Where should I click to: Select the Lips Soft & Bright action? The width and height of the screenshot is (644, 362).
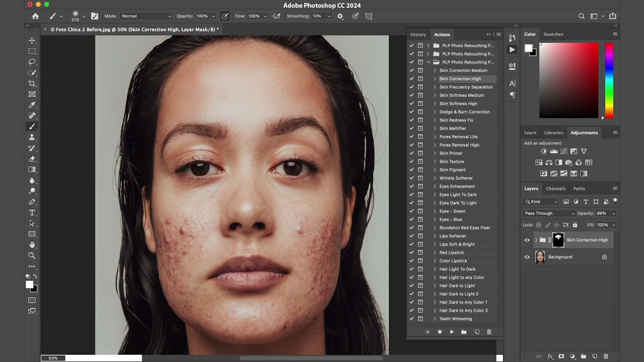pyautogui.click(x=457, y=244)
